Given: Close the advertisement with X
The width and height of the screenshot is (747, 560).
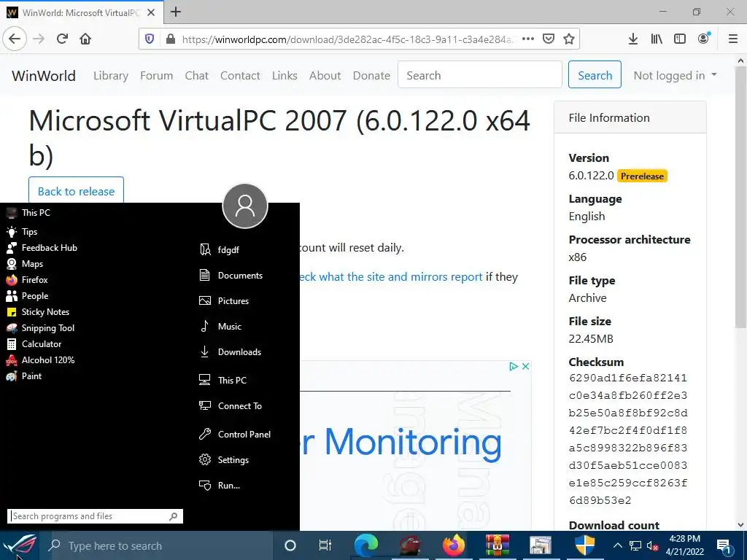Looking at the screenshot, I should (x=525, y=366).
